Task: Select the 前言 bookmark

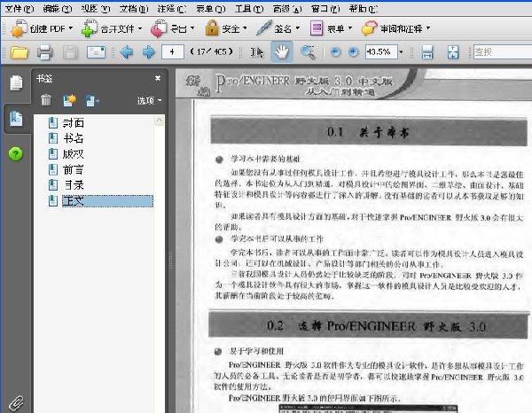Action: pyautogui.click(x=74, y=169)
